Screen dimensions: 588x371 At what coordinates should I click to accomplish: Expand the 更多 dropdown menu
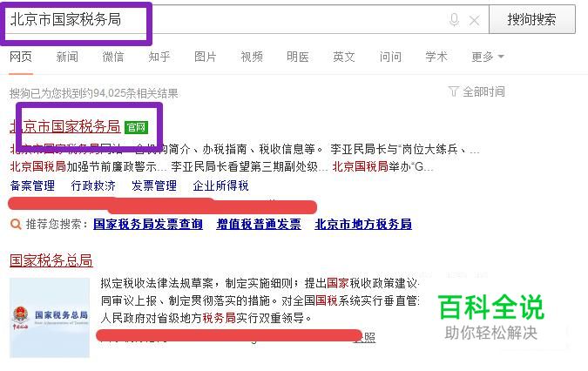coord(488,57)
